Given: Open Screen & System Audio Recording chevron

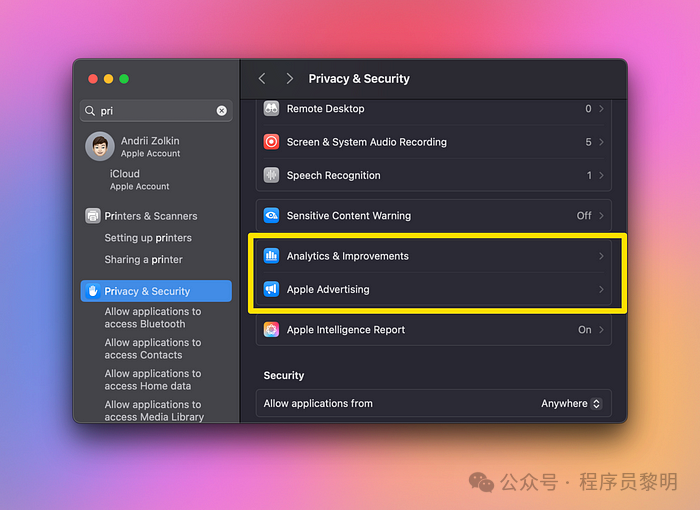Looking at the screenshot, I should (601, 142).
